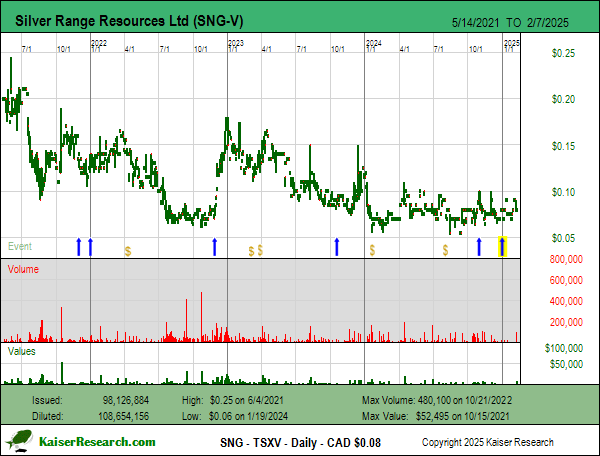Click the 400,000 volume axis label
The width and height of the screenshot is (600, 456).
(x=566, y=301)
